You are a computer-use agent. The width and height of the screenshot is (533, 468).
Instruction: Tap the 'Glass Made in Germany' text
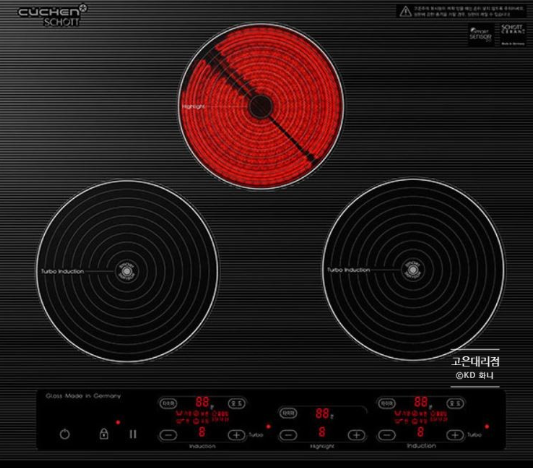point(83,396)
